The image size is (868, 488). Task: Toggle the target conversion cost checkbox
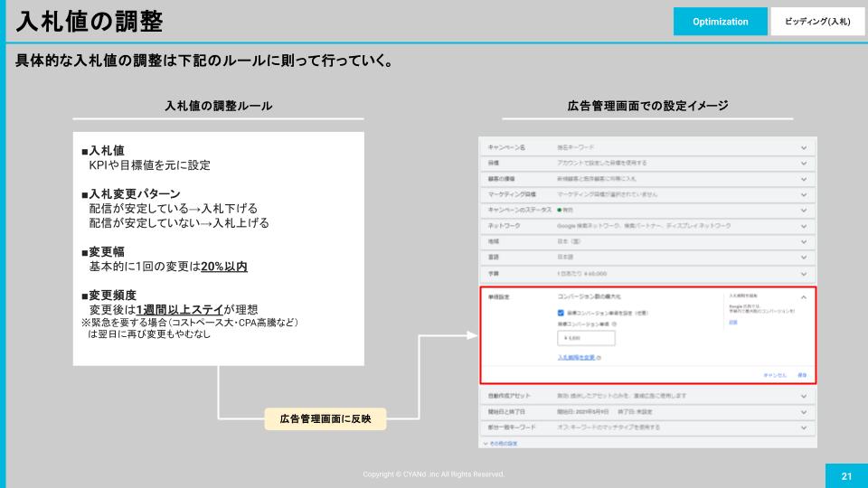[561, 313]
